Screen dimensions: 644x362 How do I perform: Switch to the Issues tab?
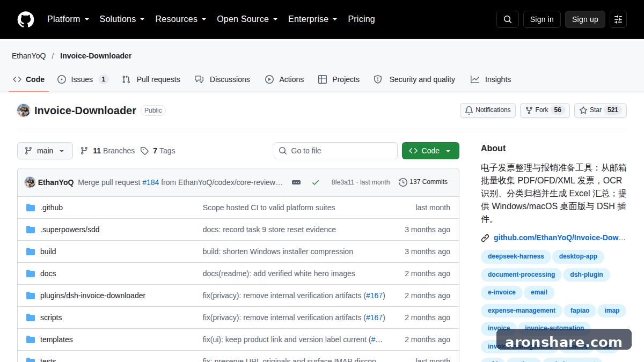tap(83, 79)
